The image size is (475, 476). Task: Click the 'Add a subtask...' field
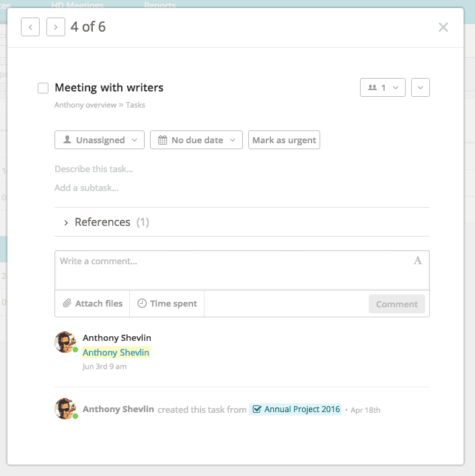tap(87, 188)
